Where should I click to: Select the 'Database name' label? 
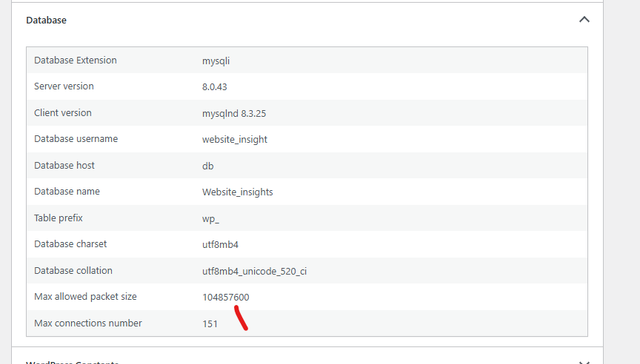(67, 191)
